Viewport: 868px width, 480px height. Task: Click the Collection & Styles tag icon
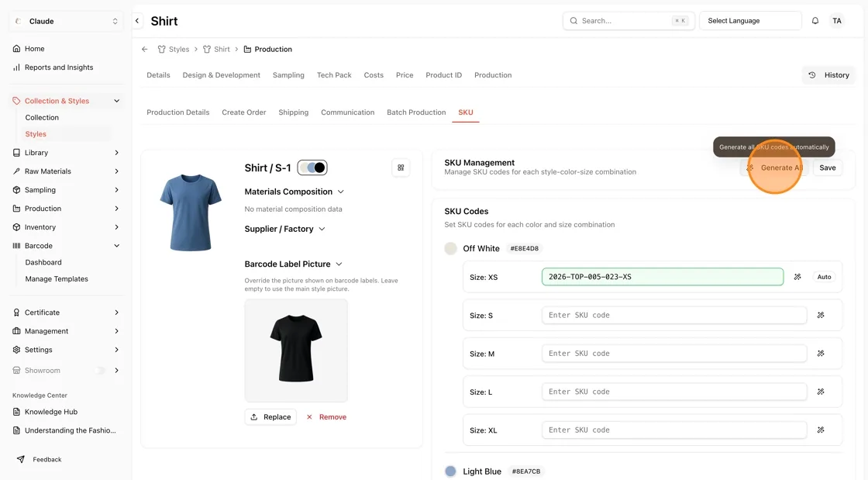(16, 101)
